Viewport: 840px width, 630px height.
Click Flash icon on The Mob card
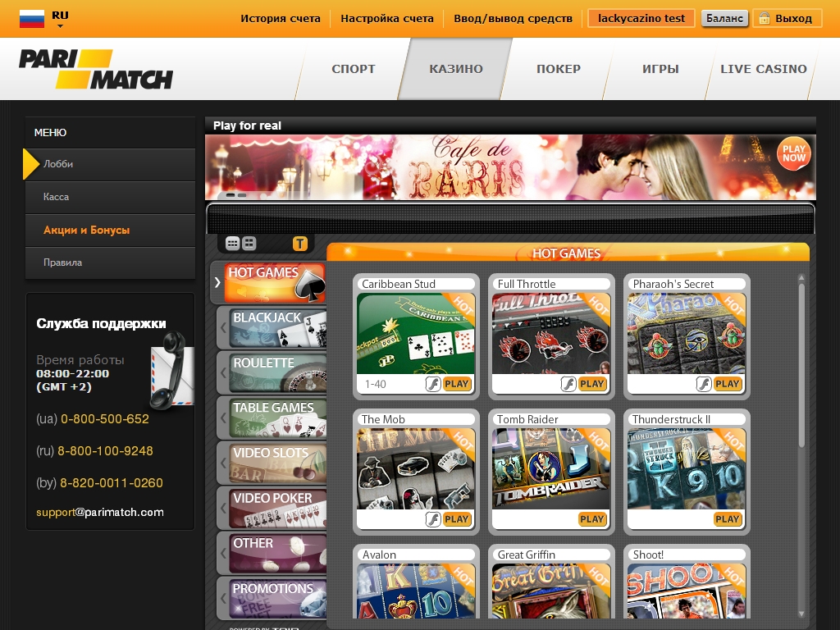click(432, 519)
